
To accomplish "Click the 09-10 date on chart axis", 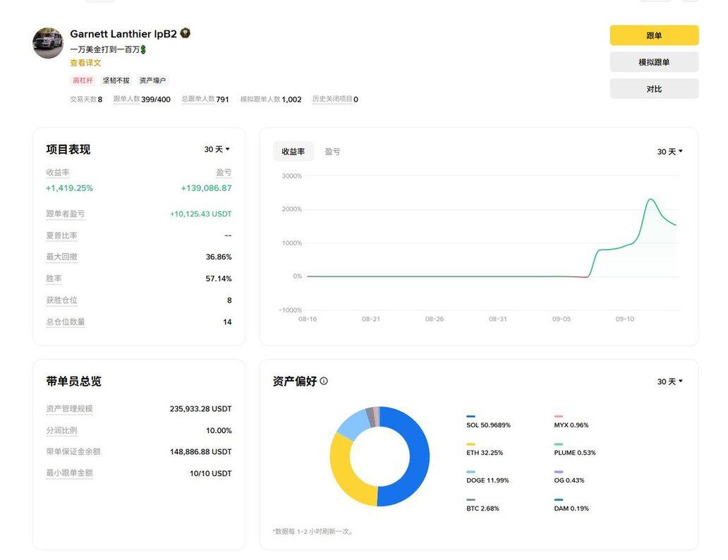I will (624, 319).
